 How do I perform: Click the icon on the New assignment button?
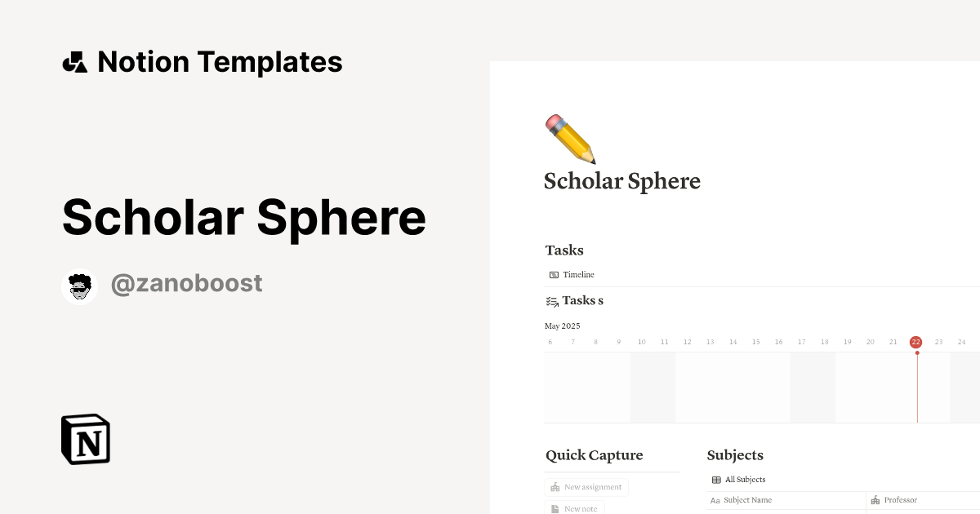pyautogui.click(x=555, y=486)
